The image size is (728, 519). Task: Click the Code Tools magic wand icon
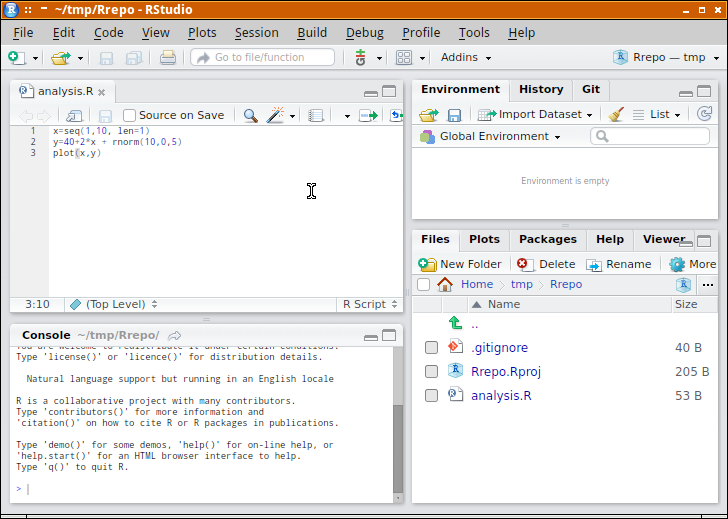(275, 115)
